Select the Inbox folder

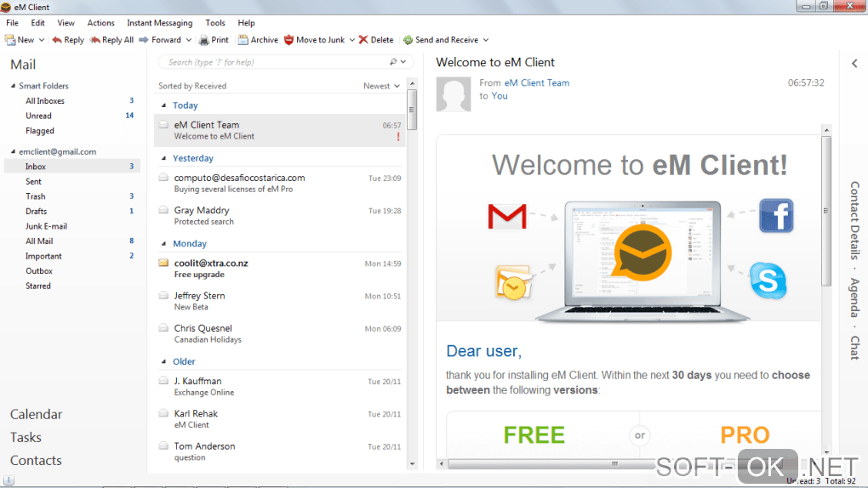pyautogui.click(x=72, y=166)
